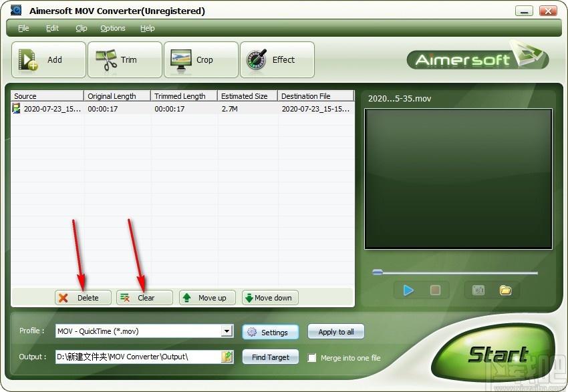The image size is (568, 392).
Task: Browse for output folder icon
Action: pyautogui.click(x=227, y=357)
